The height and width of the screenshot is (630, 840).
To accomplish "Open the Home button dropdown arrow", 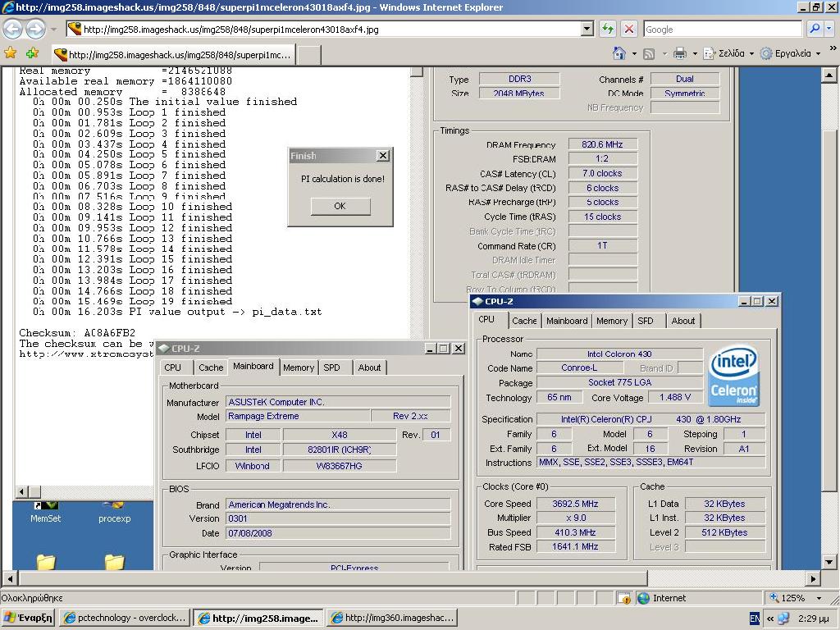I will point(634,53).
